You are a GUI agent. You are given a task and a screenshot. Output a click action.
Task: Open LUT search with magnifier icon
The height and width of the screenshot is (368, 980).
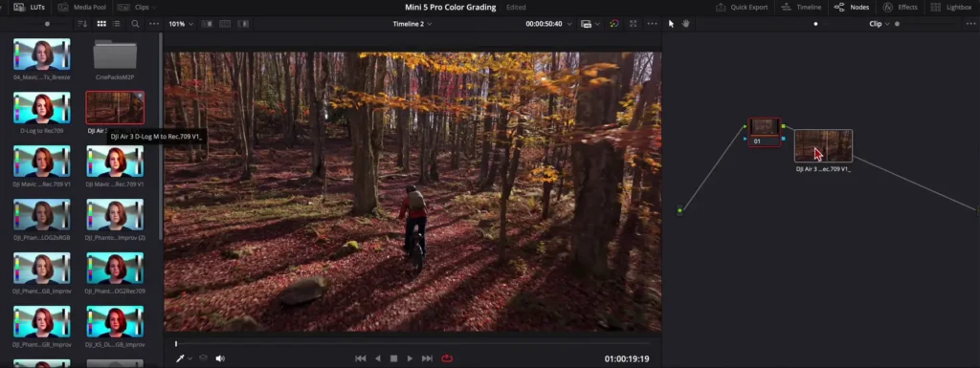point(135,24)
